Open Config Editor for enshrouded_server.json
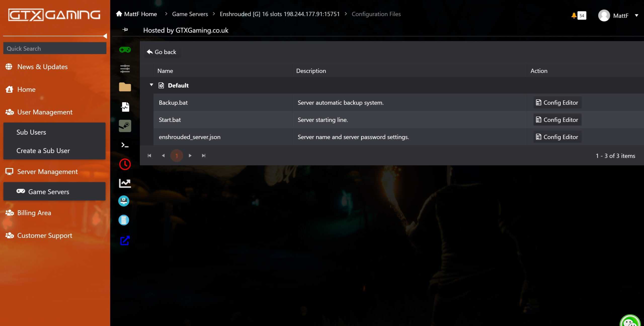Image resolution: width=644 pixels, height=326 pixels. pos(557,137)
